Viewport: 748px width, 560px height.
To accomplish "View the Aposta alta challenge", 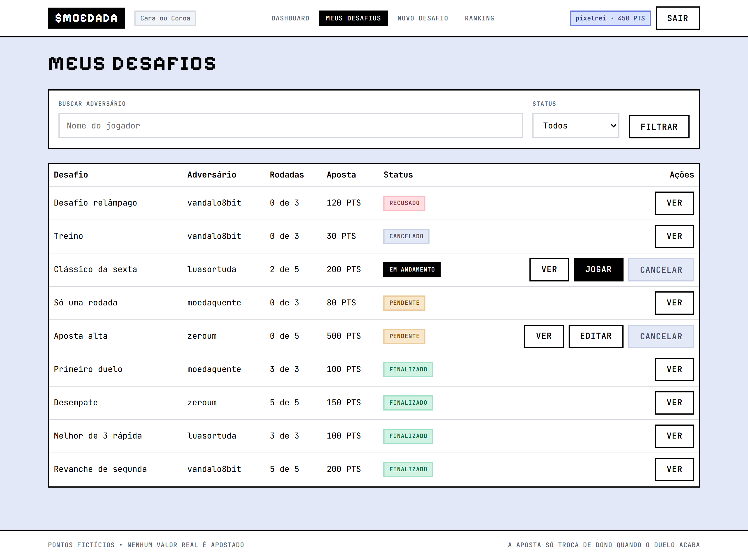I will coord(544,336).
